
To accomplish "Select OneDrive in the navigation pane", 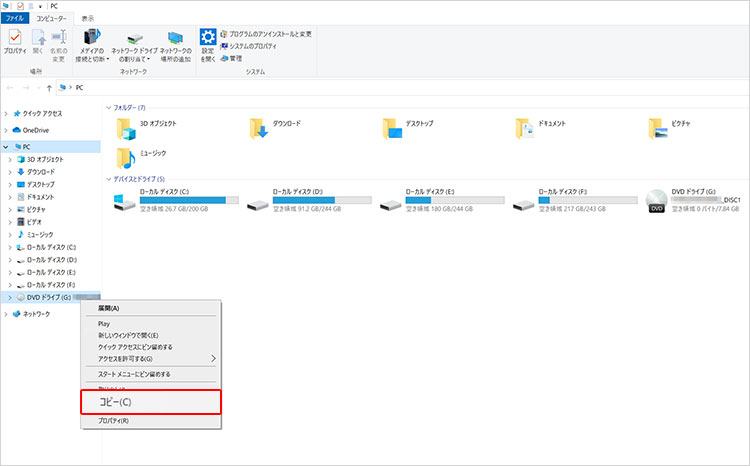I will coord(35,130).
